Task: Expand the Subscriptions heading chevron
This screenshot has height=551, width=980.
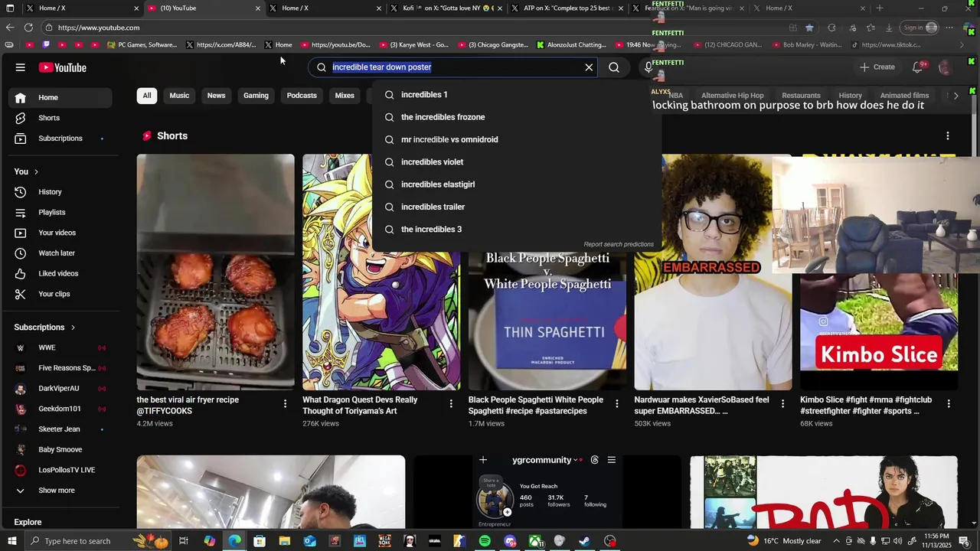Action: [73, 328]
